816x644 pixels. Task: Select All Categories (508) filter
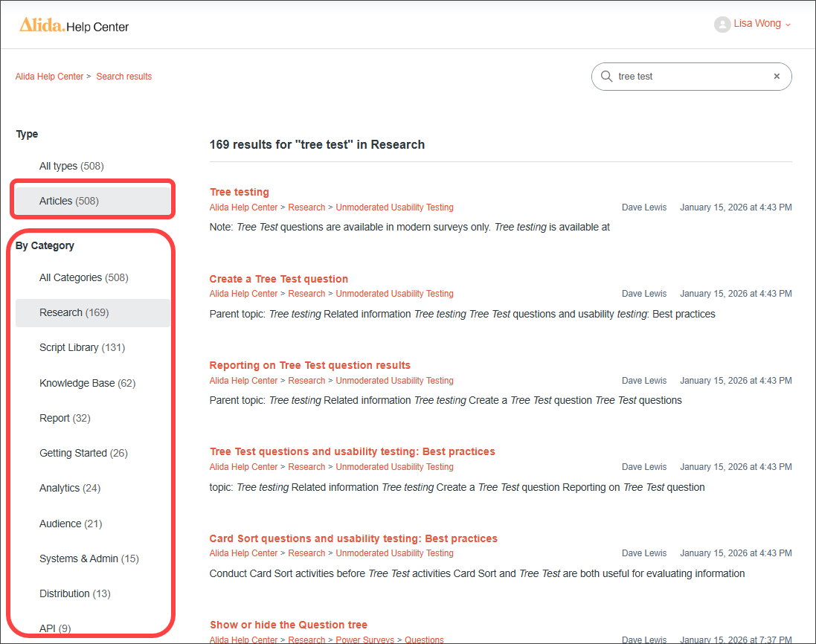84,277
